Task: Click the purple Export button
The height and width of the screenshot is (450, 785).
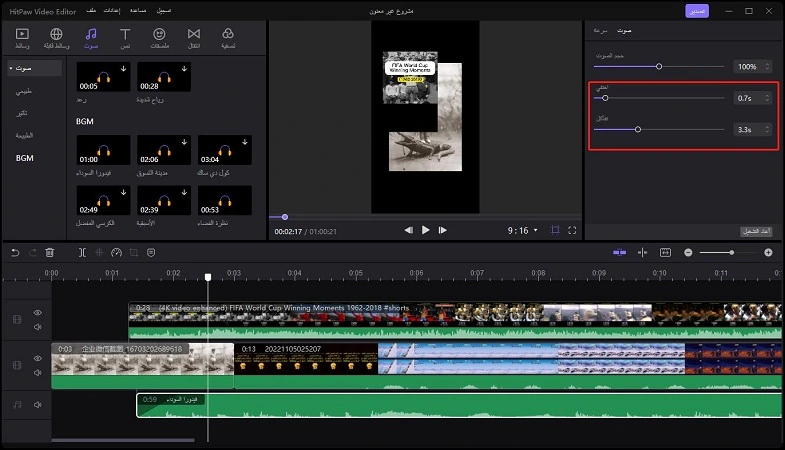Action: 697,11
